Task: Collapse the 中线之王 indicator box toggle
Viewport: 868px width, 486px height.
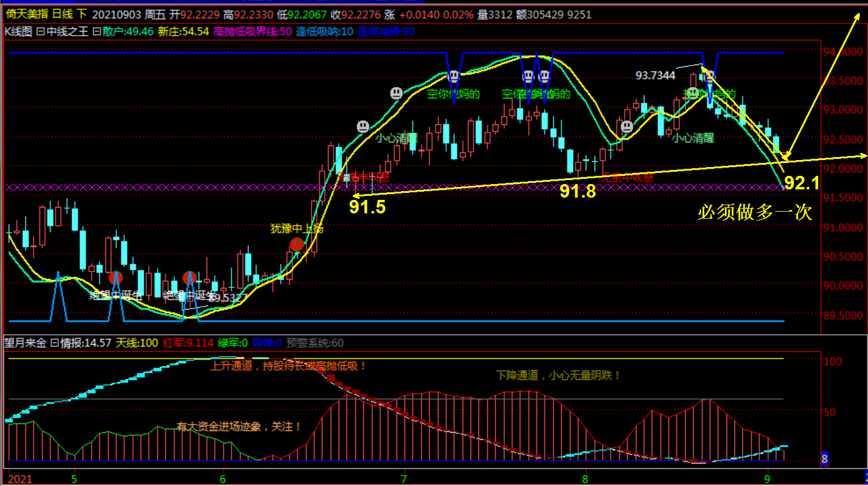Action: click(40, 32)
